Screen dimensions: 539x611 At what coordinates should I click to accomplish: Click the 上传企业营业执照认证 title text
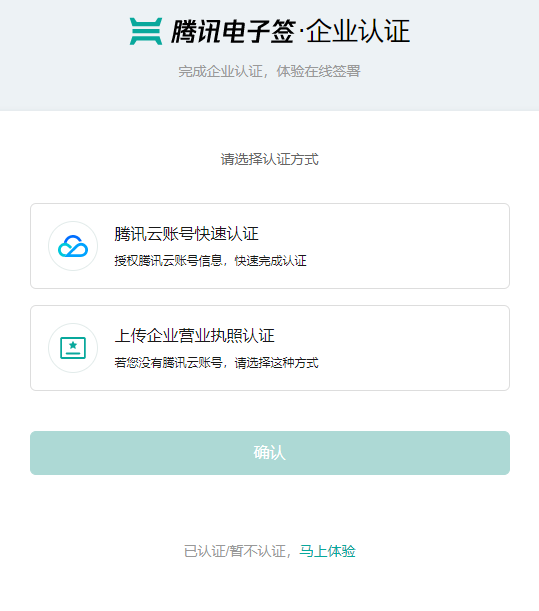[194, 336]
